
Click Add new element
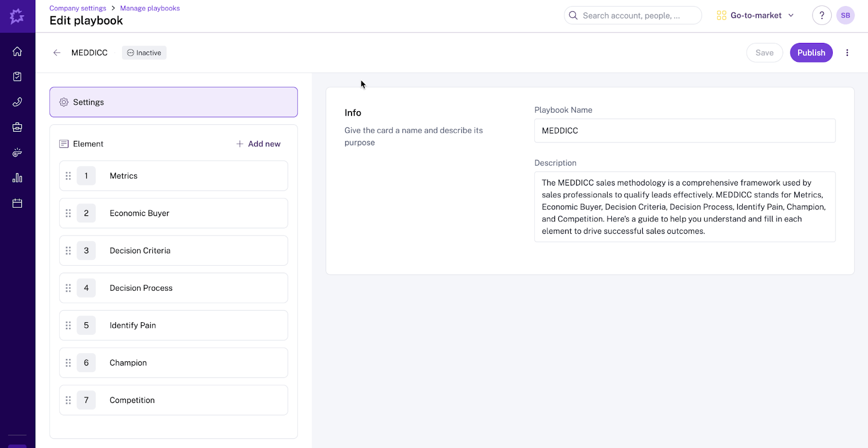coord(258,144)
